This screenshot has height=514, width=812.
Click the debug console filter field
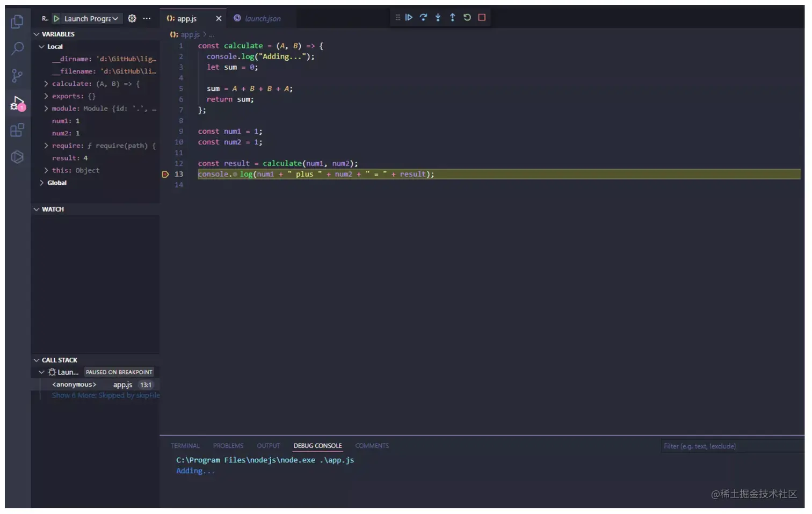click(732, 446)
